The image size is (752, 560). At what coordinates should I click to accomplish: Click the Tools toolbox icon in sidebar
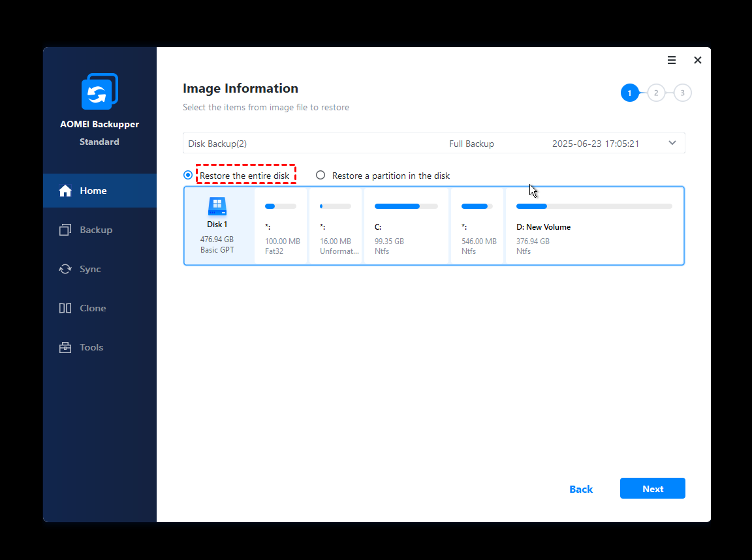coord(65,347)
